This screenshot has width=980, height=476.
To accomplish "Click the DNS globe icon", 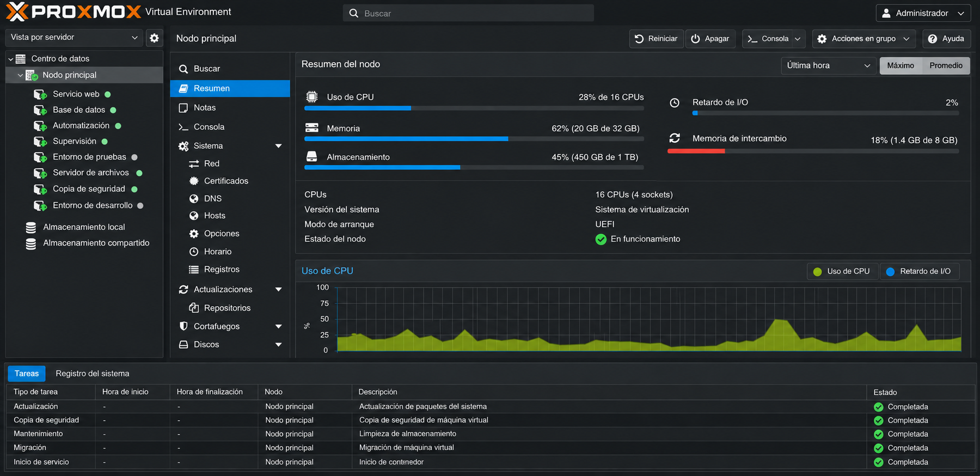I will click(194, 199).
